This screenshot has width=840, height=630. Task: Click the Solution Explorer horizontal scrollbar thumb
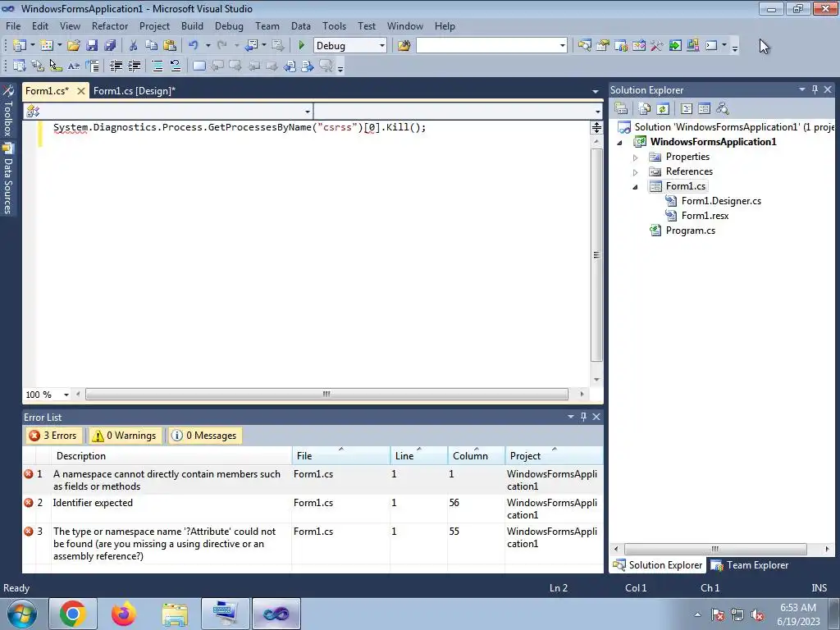715,549
